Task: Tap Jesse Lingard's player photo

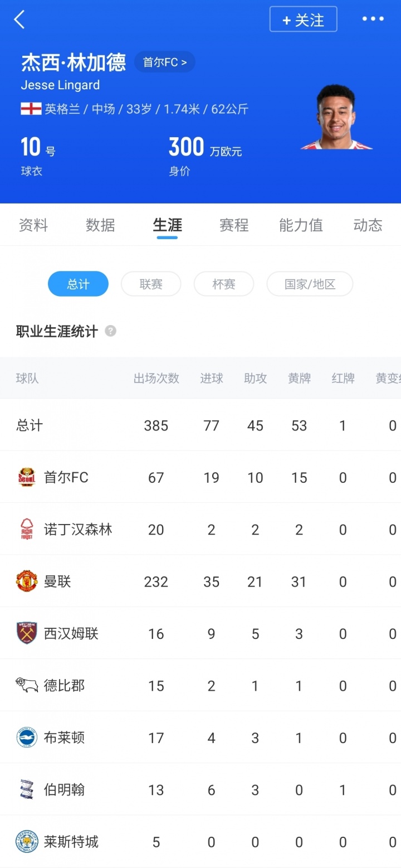Action: [336, 118]
